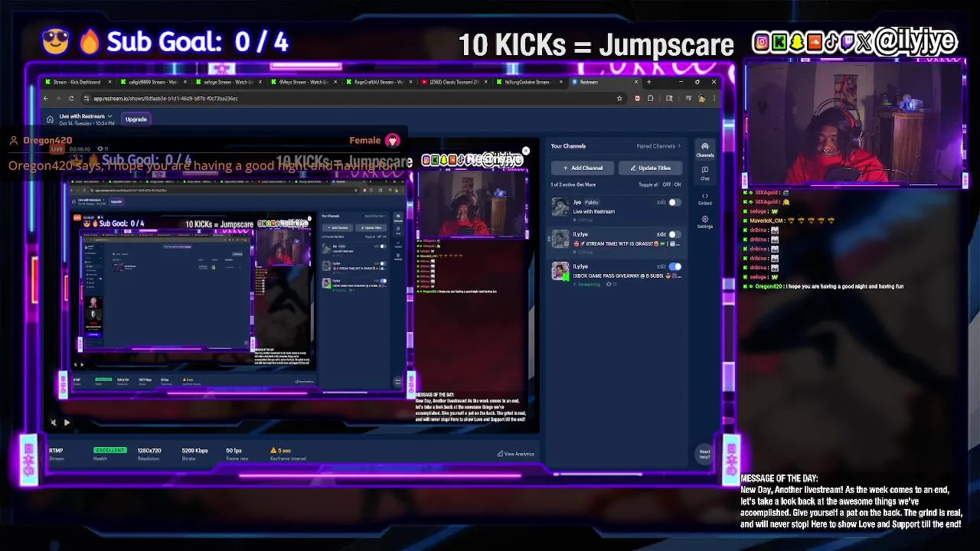Close the Stream - Kick Dashboard tab

tap(109, 82)
